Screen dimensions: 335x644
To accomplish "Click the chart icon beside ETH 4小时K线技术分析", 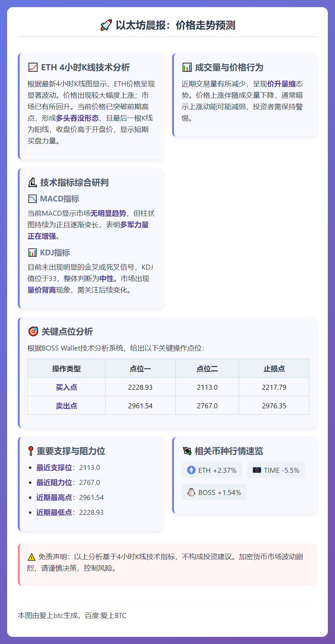I will [x=33, y=67].
